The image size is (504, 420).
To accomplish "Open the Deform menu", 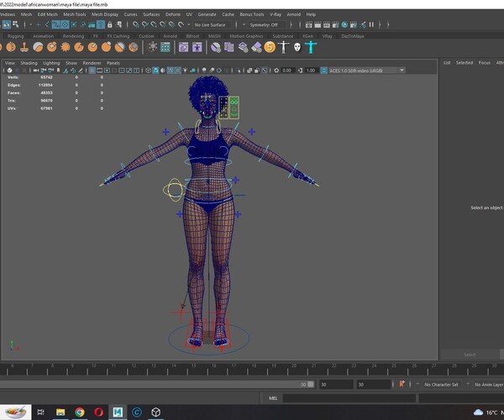I will pos(172,14).
